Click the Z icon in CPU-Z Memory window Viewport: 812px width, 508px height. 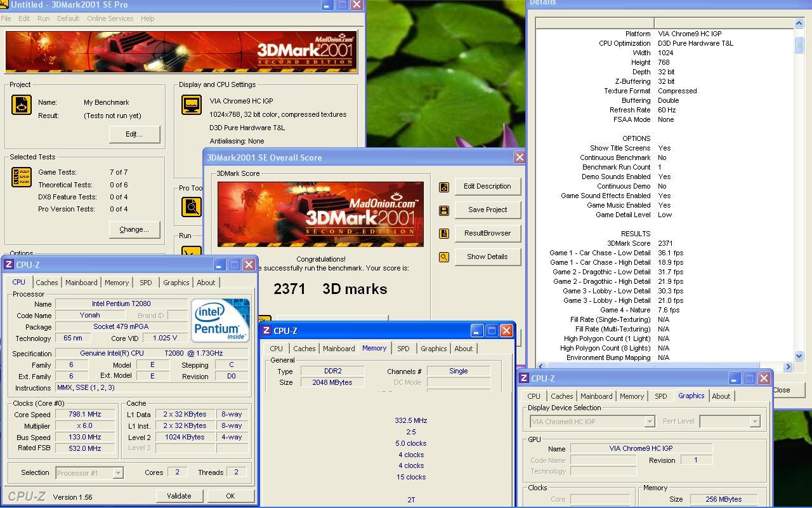tap(266, 331)
